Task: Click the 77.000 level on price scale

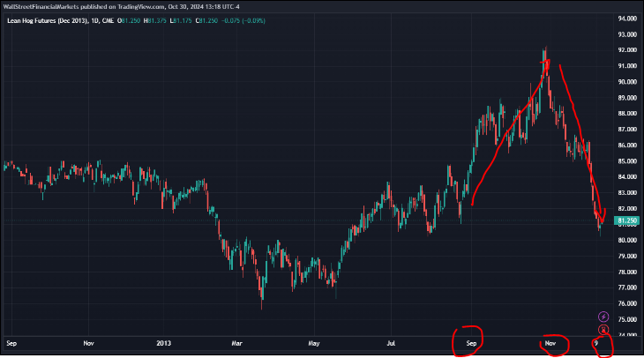Action: pyautogui.click(x=627, y=287)
